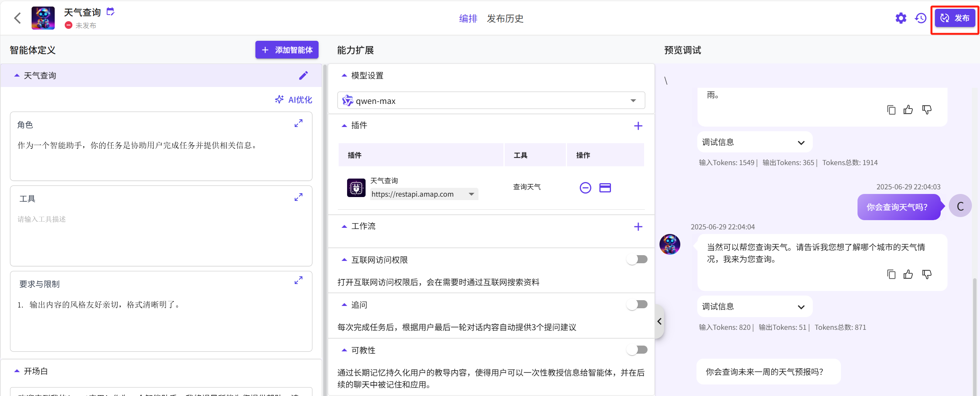Open the settings gear icon

tap(901, 18)
